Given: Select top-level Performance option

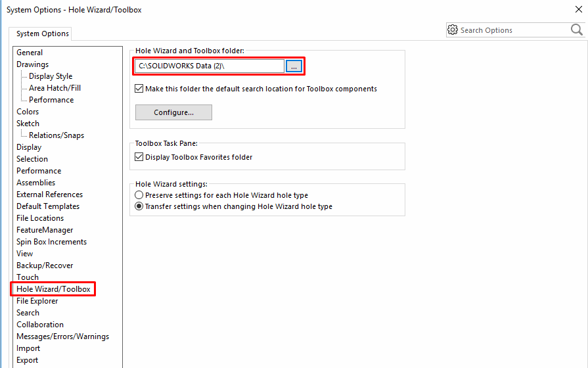Looking at the screenshot, I should pos(39,171).
